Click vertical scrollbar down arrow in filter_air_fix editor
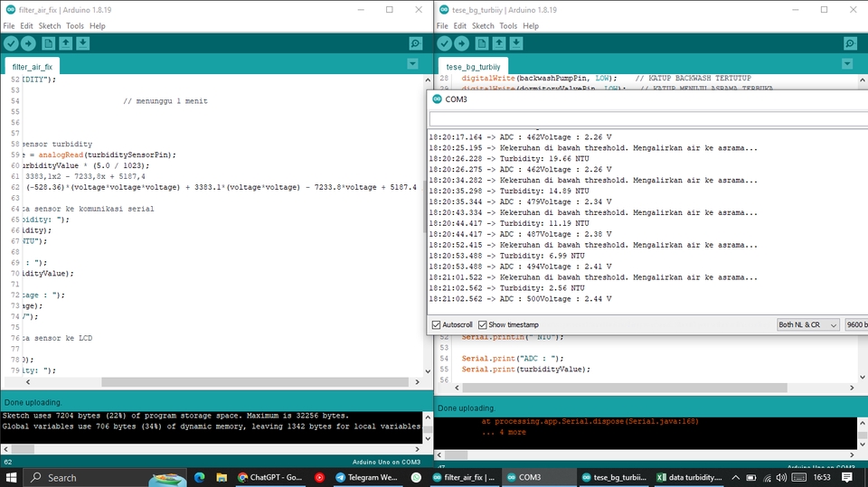Image resolution: width=868 pixels, height=487 pixels. 428,371
